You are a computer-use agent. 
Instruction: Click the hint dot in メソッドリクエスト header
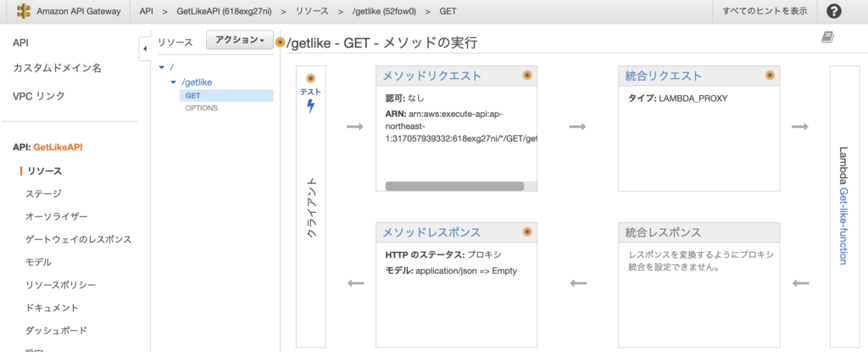pyautogui.click(x=527, y=75)
